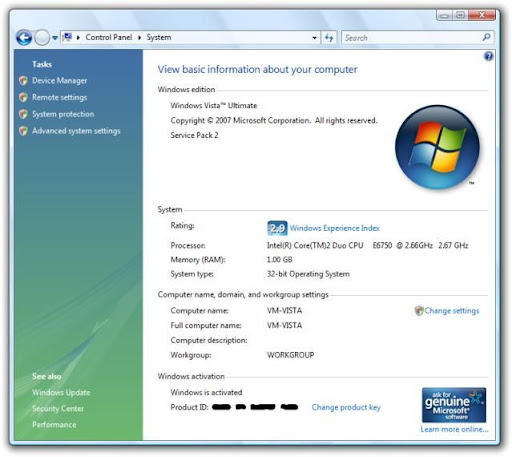This screenshot has height=457, width=512.
Task: Click the 2.9 rating score badge
Action: pyautogui.click(x=277, y=228)
